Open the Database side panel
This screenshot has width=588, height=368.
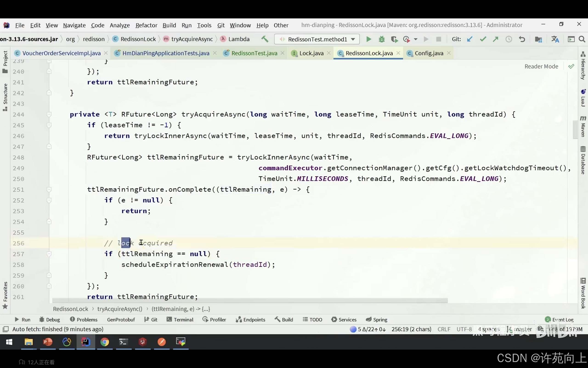pyautogui.click(x=583, y=160)
